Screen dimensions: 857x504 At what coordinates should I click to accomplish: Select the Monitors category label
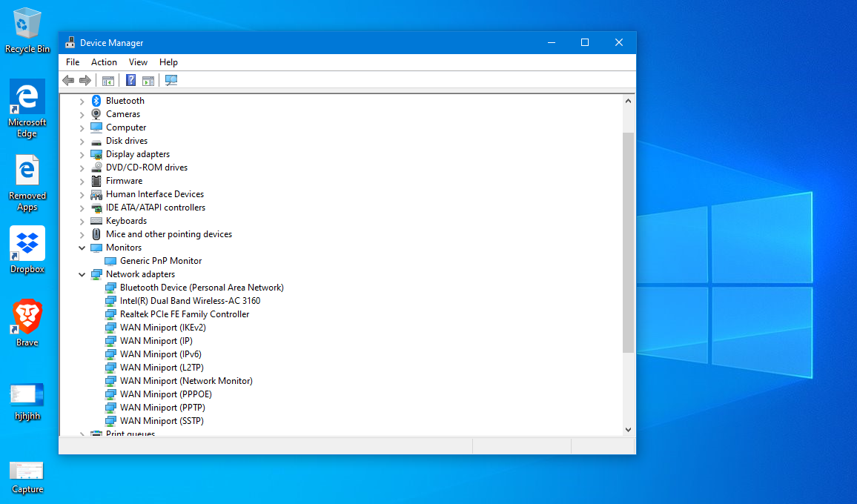124,248
